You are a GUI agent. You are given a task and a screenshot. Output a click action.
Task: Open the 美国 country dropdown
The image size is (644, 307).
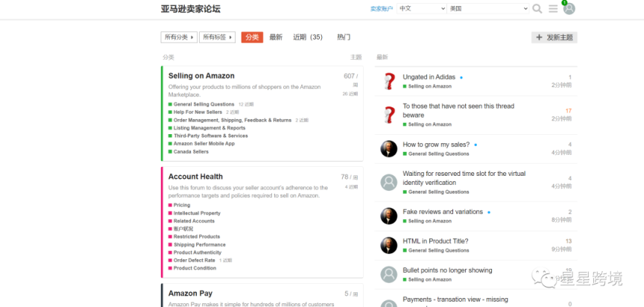pyautogui.click(x=488, y=8)
